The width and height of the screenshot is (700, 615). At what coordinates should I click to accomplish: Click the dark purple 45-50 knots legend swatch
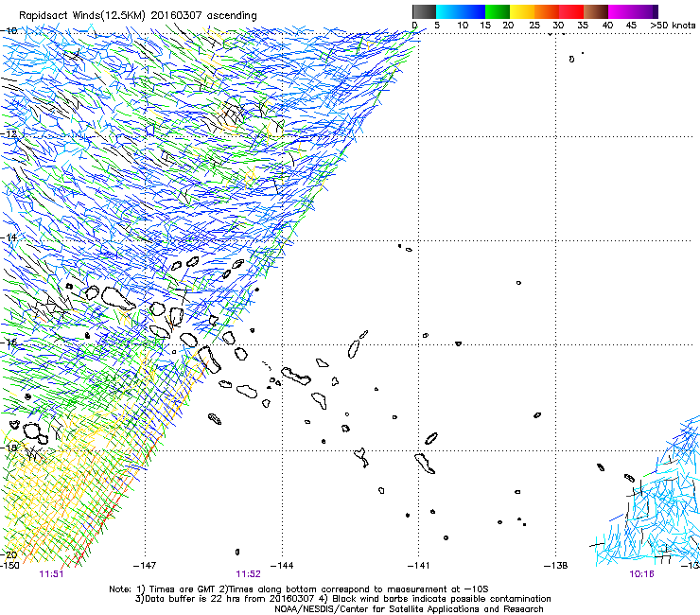(x=645, y=11)
